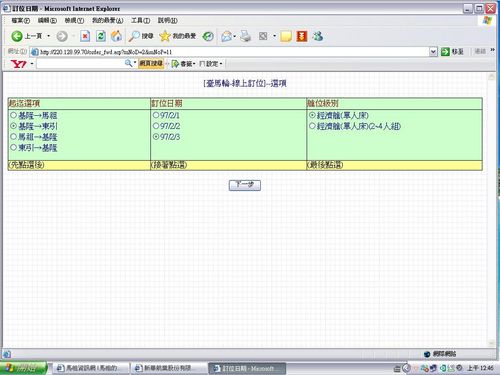Select route 基隆→馬祖 radio button

13,115
